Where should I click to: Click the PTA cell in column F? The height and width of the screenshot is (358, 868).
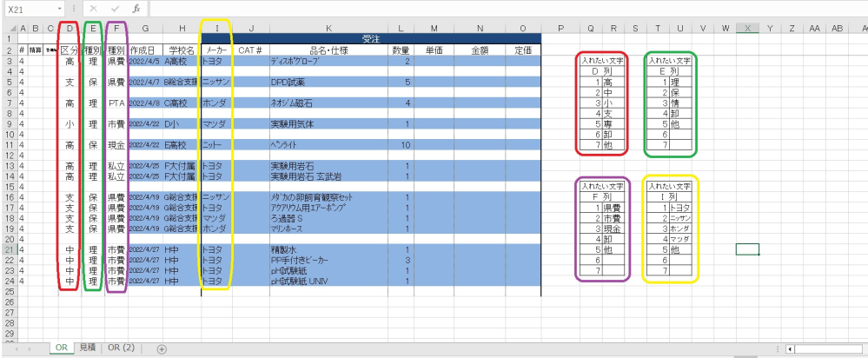pos(116,103)
